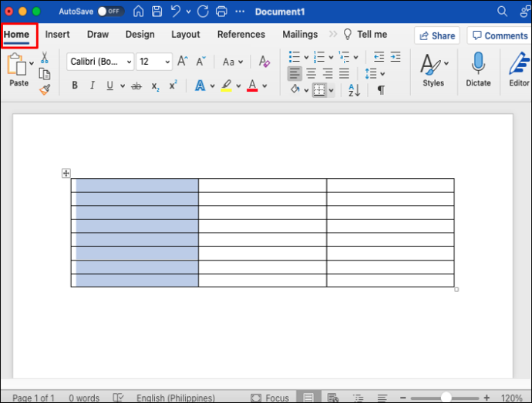The image size is (532, 403).
Task: Open the Mailings tab
Action: pos(300,35)
